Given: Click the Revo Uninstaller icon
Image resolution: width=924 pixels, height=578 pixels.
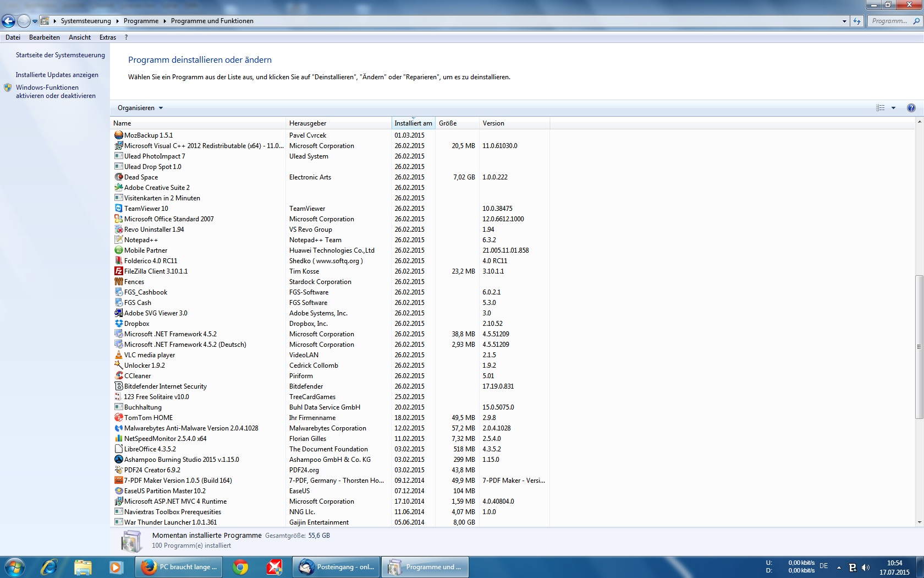Looking at the screenshot, I should (x=118, y=229).
